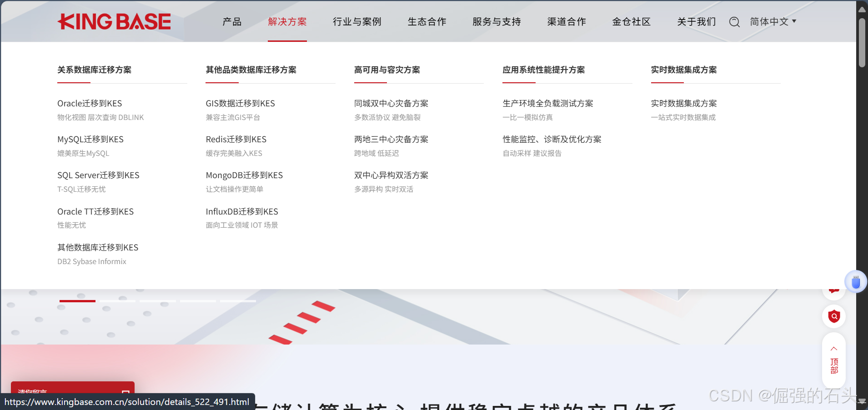Open 两地三中心灾备方案 link

tap(391, 139)
